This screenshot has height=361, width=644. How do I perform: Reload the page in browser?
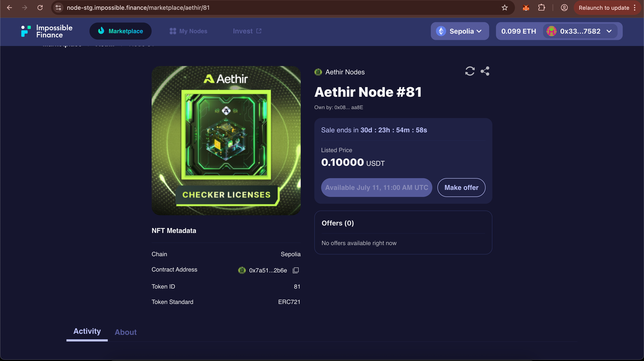40,8
